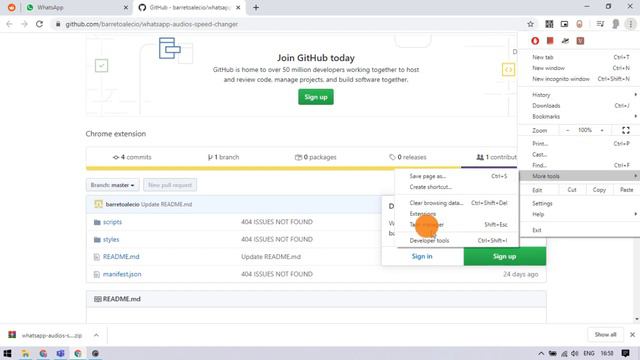This screenshot has width=640, height=360.
Task: Open the README.md file
Action: (121, 257)
